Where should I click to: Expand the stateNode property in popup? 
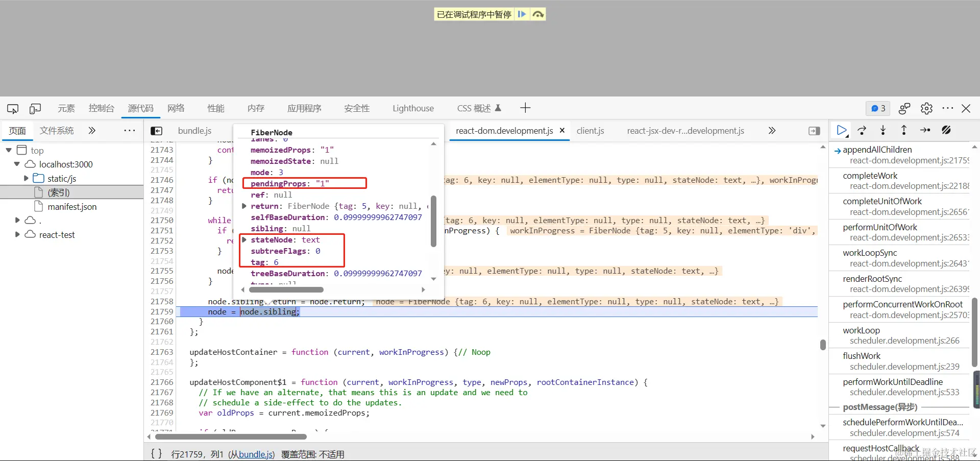(x=244, y=240)
